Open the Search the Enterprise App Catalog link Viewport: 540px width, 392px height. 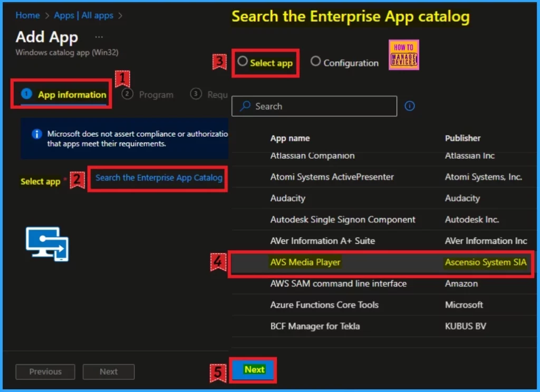[159, 178]
